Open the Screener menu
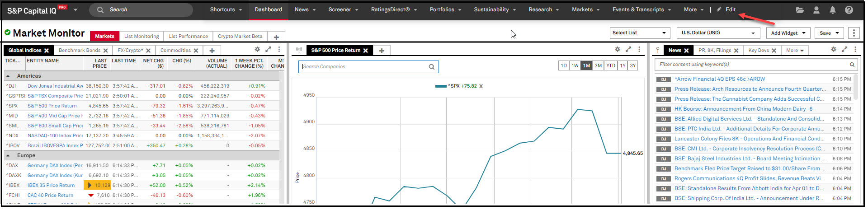The height and width of the screenshot is (210, 868). (x=343, y=9)
